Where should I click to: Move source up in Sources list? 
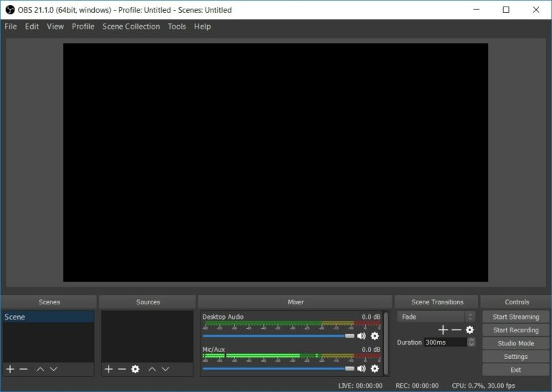(x=152, y=369)
